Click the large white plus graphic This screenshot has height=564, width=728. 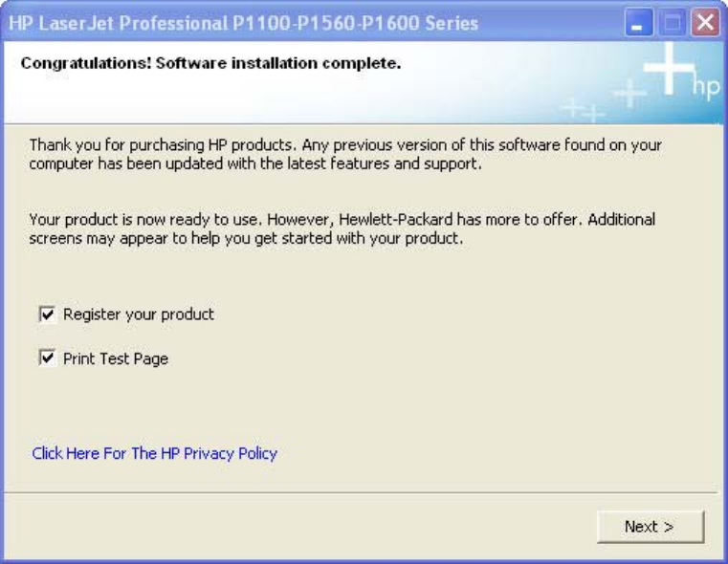[x=669, y=67]
